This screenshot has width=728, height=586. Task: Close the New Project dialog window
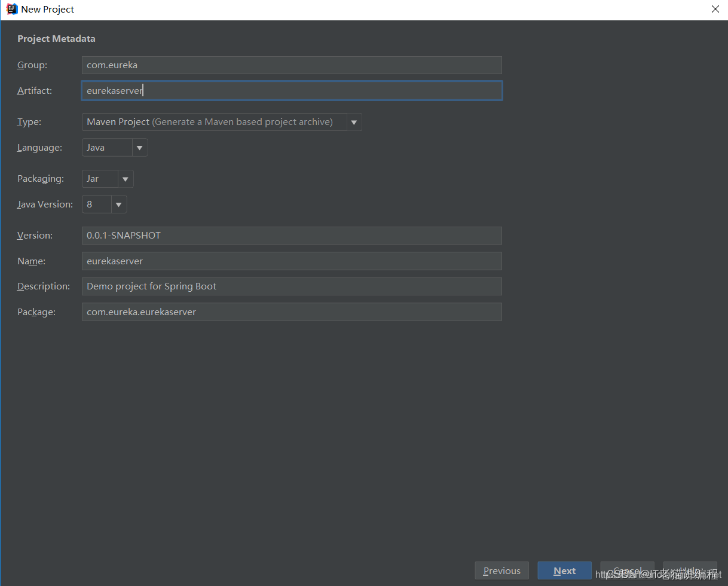pyautogui.click(x=715, y=9)
